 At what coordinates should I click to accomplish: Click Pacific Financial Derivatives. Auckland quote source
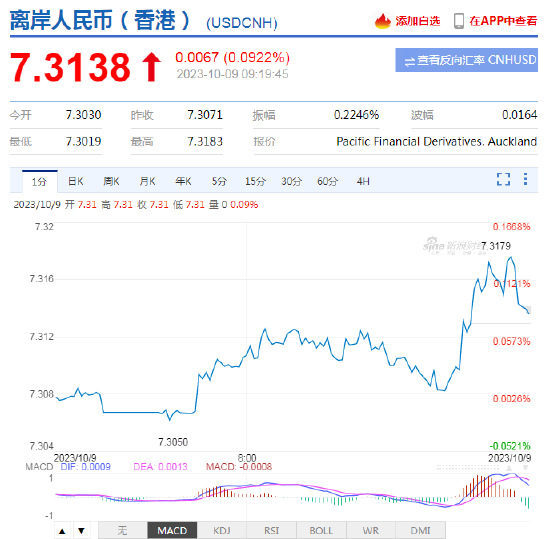(x=437, y=141)
